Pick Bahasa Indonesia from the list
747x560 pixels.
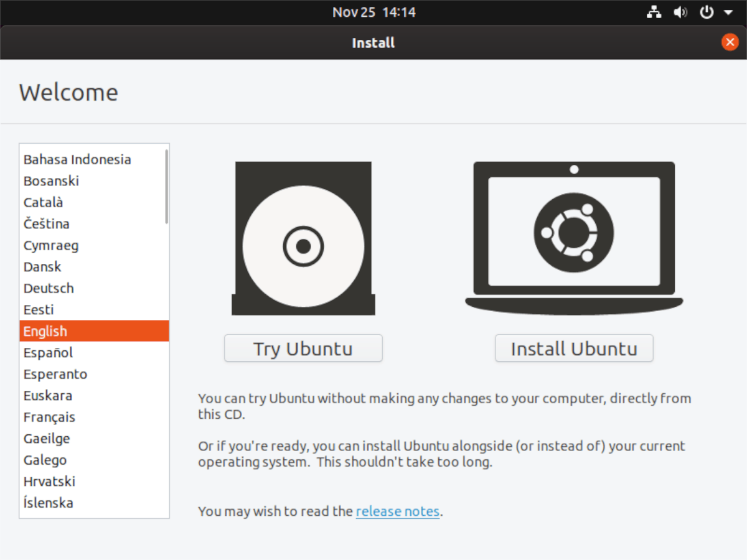pyautogui.click(x=77, y=159)
